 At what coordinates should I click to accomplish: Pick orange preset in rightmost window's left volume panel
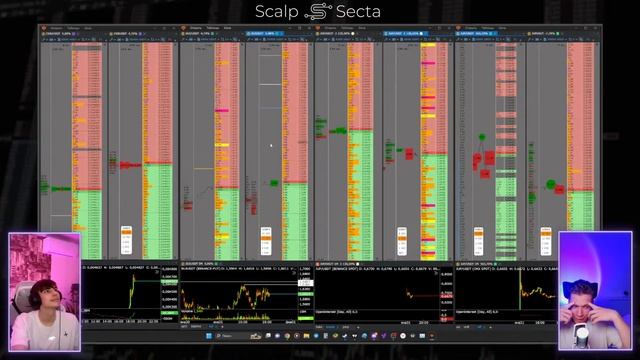click(478, 234)
